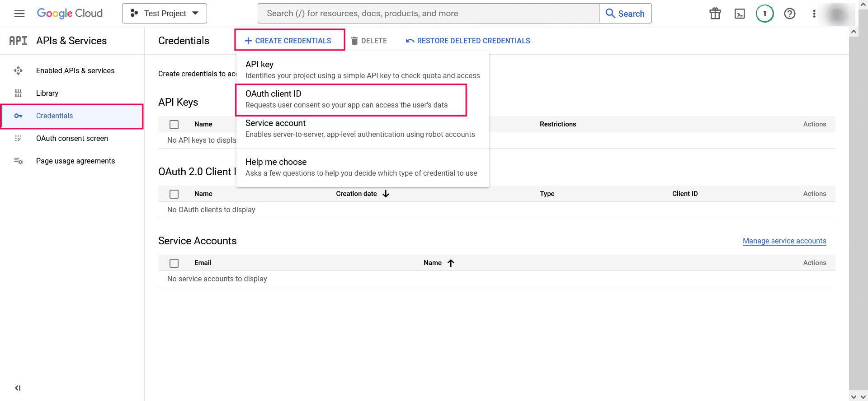The image size is (868, 401).
Task: Click the Delete trash icon
Action: [x=354, y=41]
